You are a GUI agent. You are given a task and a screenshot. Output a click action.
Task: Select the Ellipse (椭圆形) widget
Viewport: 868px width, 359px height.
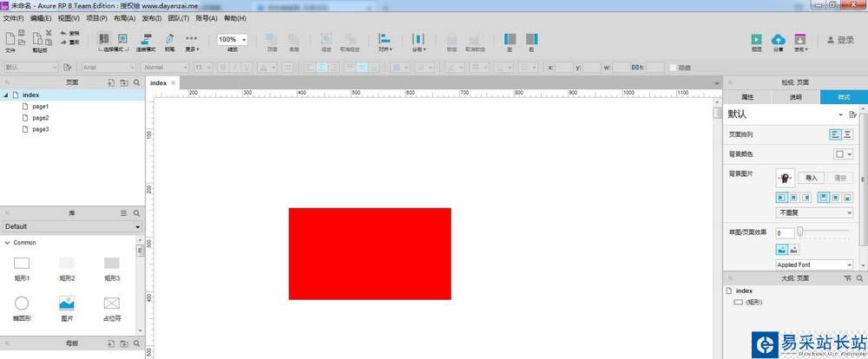click(22, 309)
